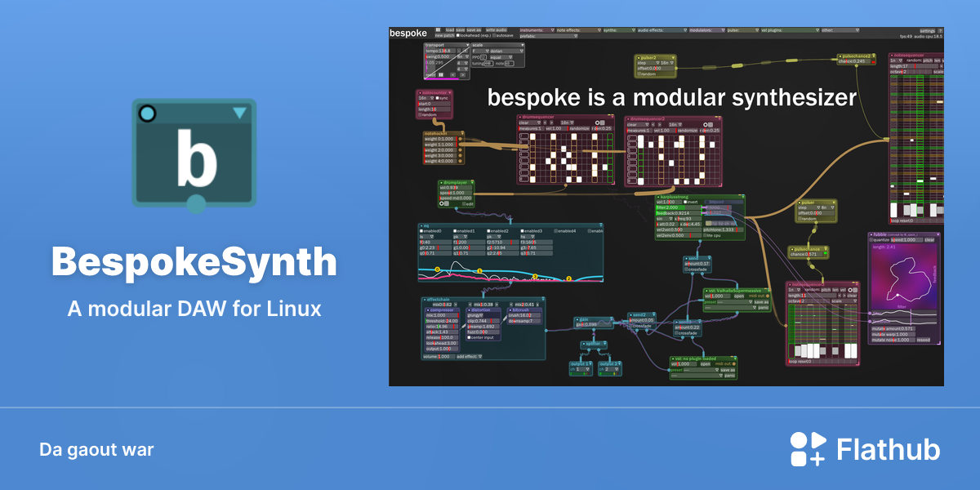Open distortion grungy type dropdown

(475, 315)
